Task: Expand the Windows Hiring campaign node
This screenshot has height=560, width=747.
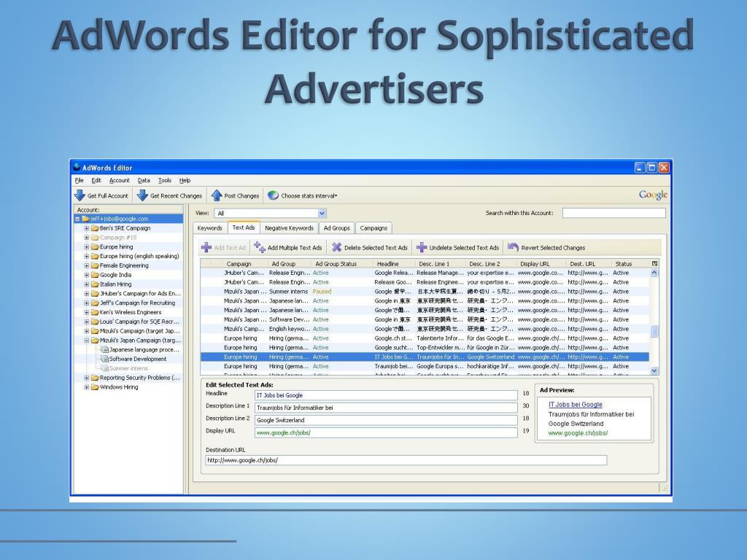Action: [x=87, y=387]
